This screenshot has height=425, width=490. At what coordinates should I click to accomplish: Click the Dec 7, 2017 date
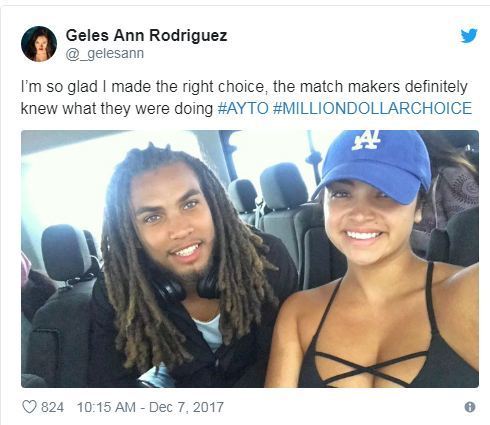click(186, 407)
